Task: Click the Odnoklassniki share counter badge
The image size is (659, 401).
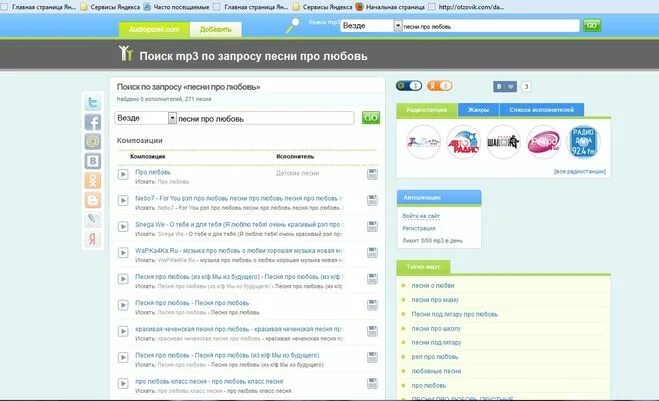Action: click(x=440, y=86)
